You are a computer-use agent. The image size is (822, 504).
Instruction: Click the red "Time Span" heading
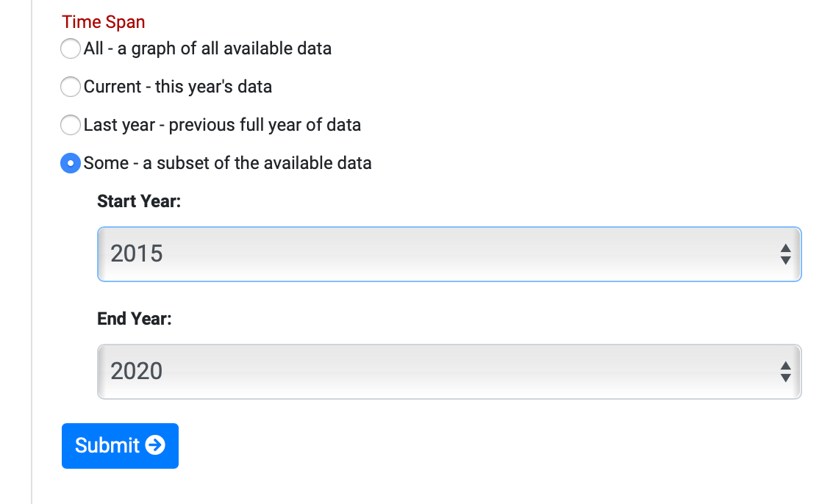104,22
